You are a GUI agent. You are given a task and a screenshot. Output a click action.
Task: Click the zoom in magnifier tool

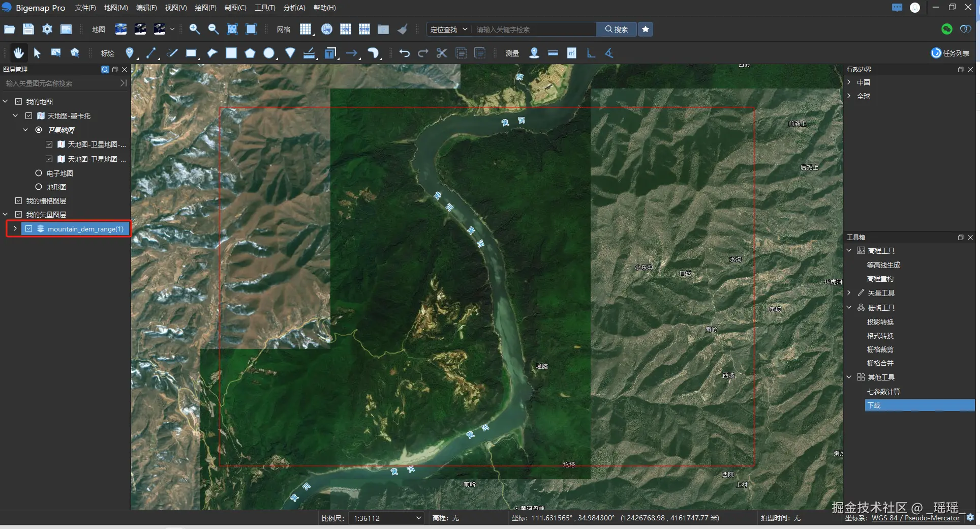pyautogui.click(x=194, y=29)
